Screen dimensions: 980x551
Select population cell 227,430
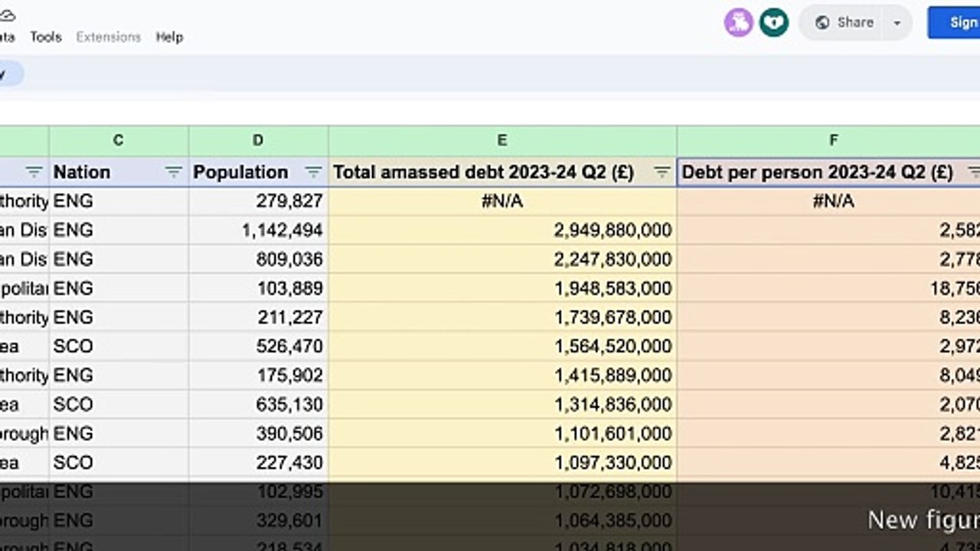(259, 463)
